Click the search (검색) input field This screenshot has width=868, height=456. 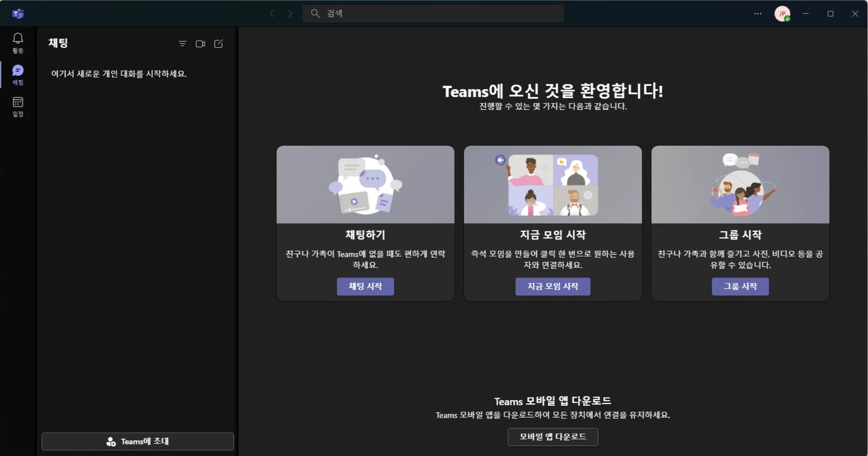pos(433,13)
